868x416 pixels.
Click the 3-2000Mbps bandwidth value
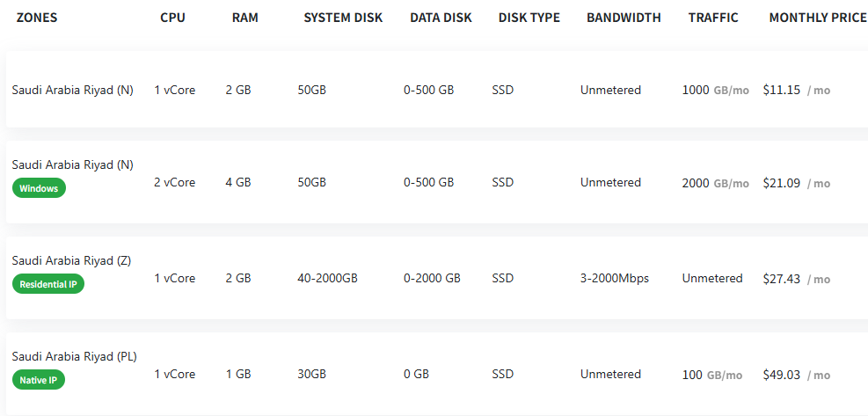(x=614, y=279)
